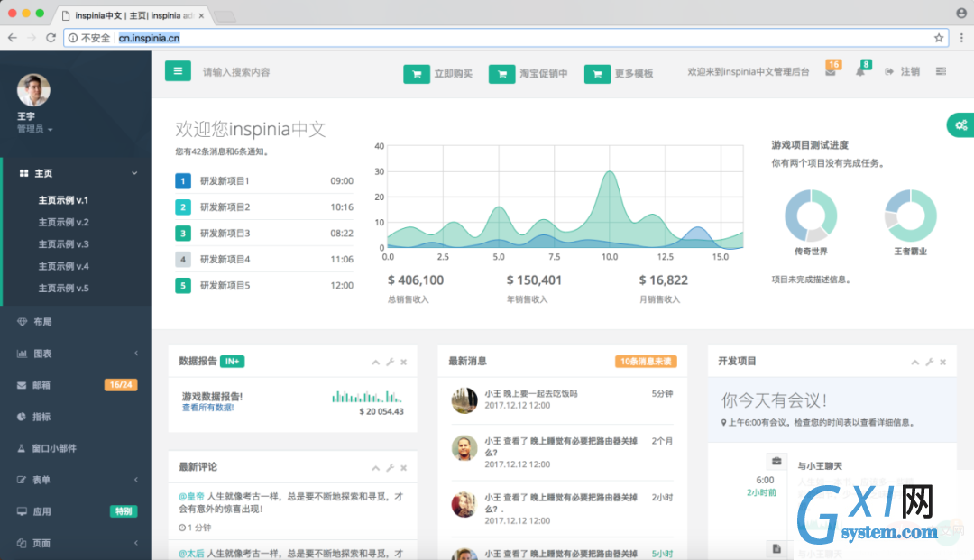This screenshot has width=974, height=560.
Task: Open the 管理员 user dropdown
Action: click(35, 129)
